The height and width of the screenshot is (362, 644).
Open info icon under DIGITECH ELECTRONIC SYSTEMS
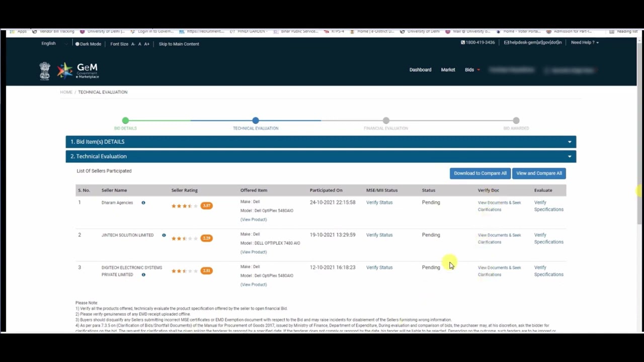143,275
